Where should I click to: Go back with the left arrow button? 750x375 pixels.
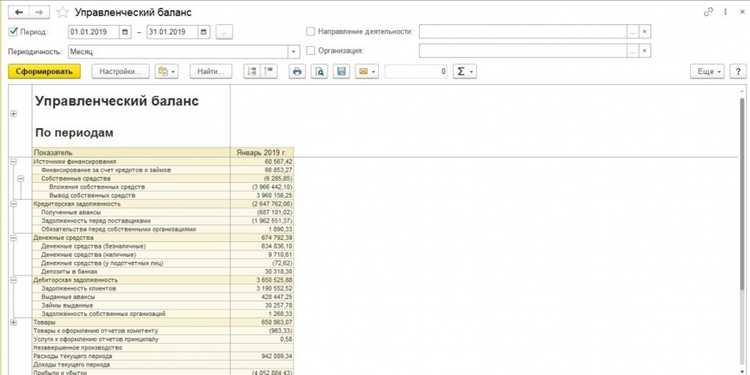click(19, 12)
